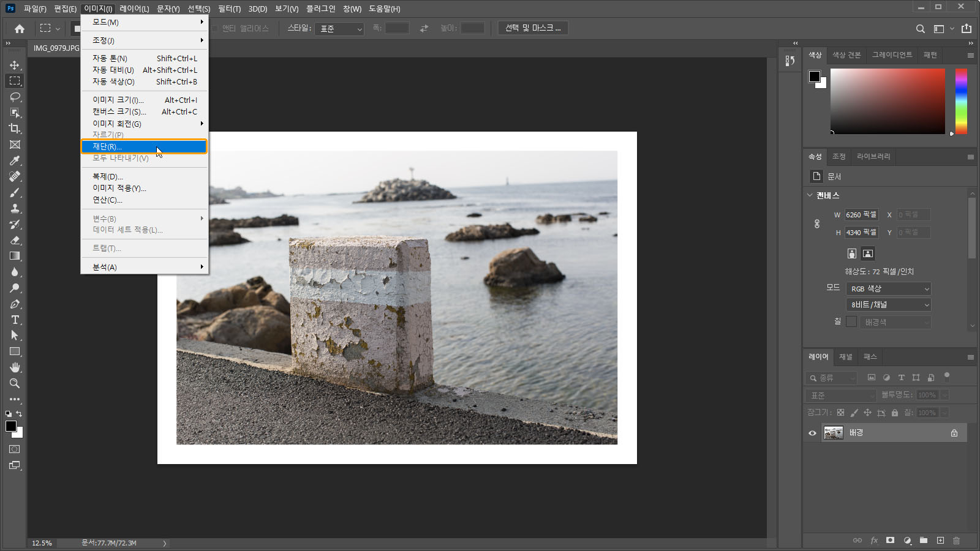Switch to the 그레이디언트 tab

pos(892,55)
